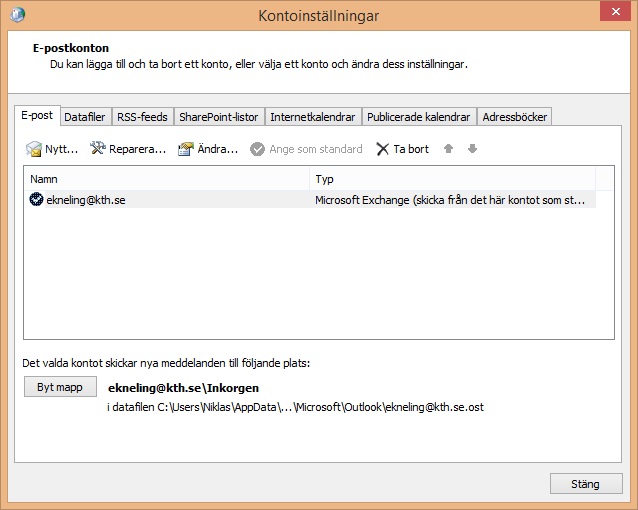Click the Ta bort label

[411, 149]
